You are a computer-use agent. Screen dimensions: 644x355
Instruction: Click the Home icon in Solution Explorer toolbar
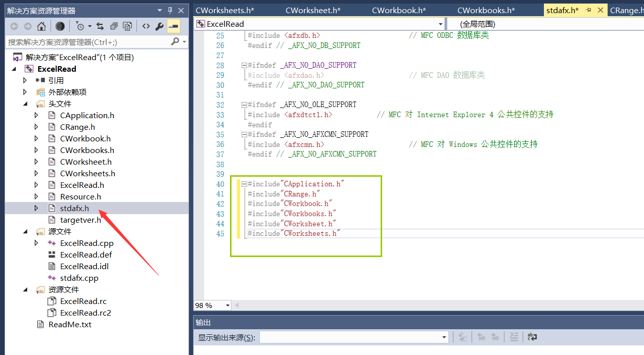[41, 26]
